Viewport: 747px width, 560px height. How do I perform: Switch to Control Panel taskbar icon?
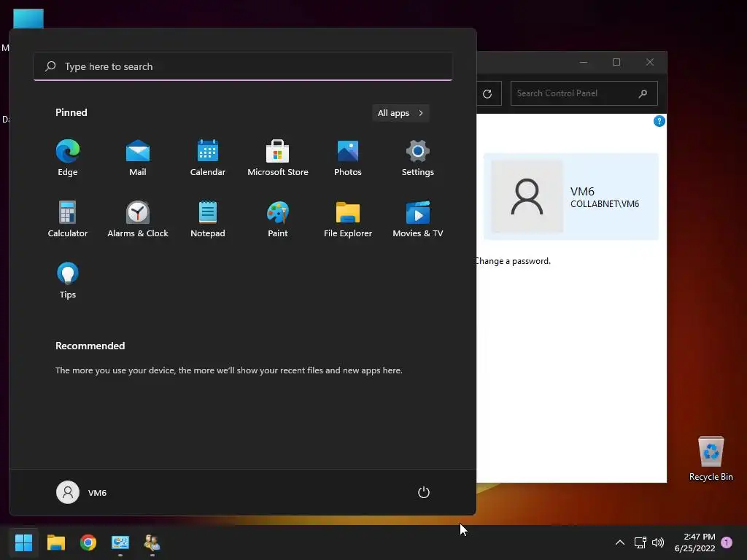(x=120, y=542)
